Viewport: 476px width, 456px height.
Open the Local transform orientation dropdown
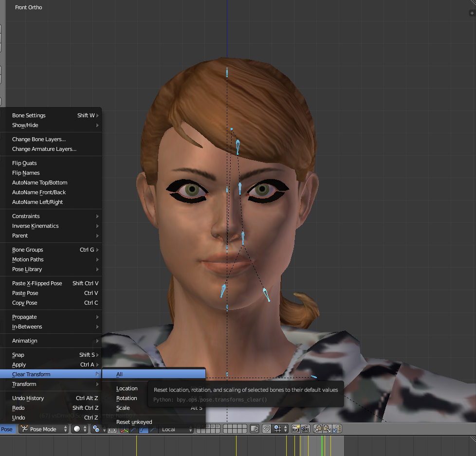point(175,429)
